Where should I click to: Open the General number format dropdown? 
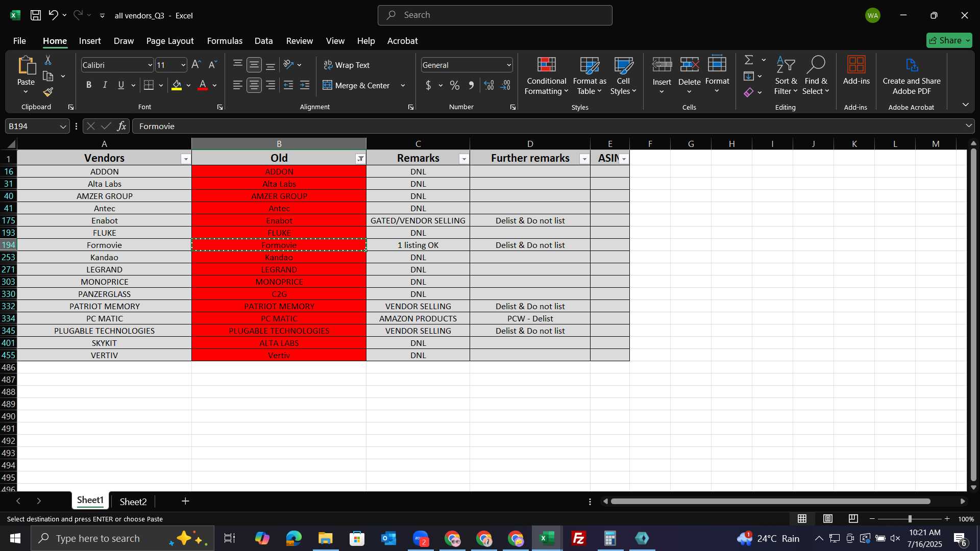509,65
